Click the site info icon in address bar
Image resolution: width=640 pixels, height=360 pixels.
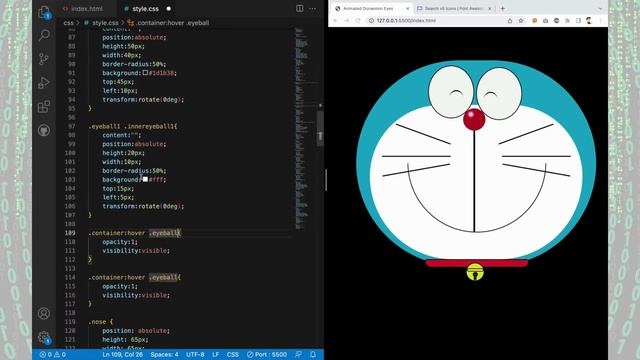click(371, 20)
